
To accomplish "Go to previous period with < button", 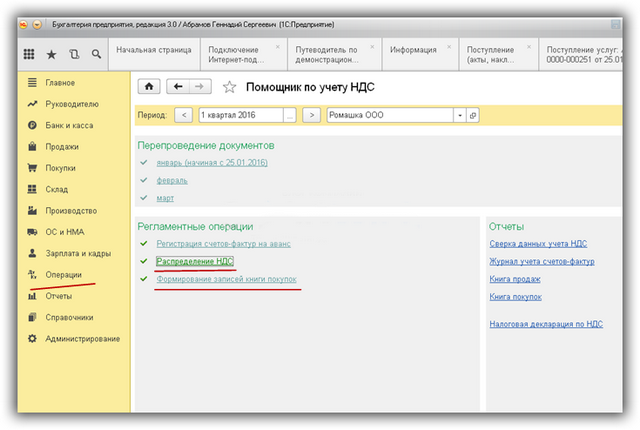I will coord(184,115).
